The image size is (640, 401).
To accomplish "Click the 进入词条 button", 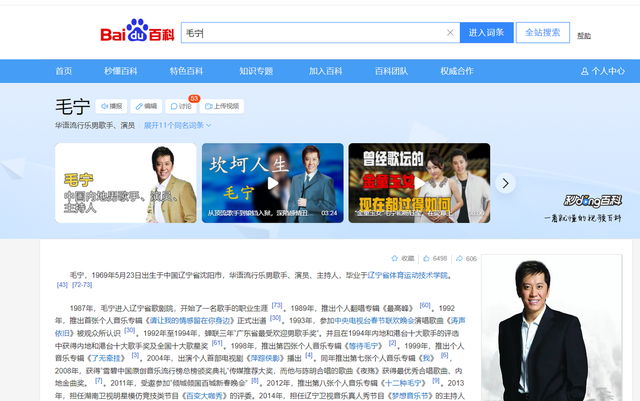I will pos(486,33).
